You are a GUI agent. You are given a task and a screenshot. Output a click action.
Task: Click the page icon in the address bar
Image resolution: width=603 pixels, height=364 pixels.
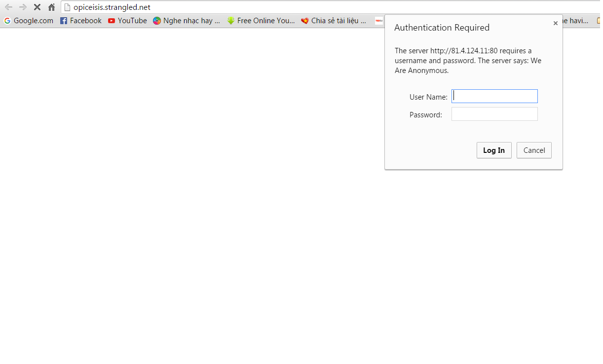coord(68,7)
